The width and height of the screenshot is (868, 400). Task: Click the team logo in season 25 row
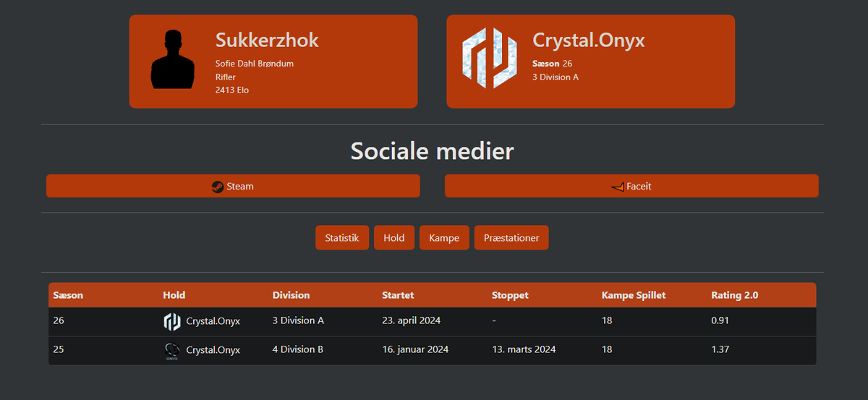point(172,351)
